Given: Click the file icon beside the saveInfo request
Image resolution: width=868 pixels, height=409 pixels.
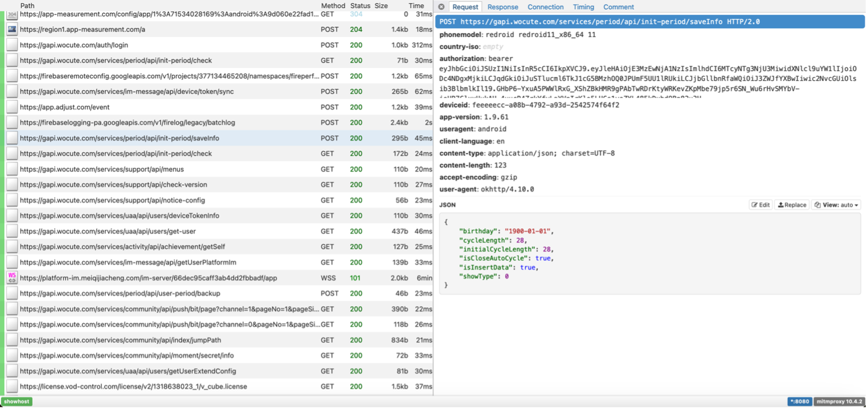Looking at the screenshot, I should [x=12, y=138].
